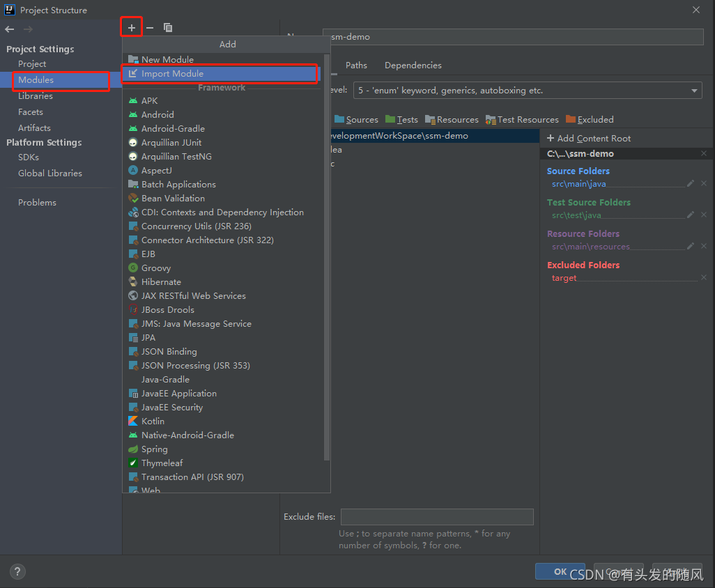Select Arquillian TestNG framework
The image size is (715, 588).
click(x=224, y=156)
